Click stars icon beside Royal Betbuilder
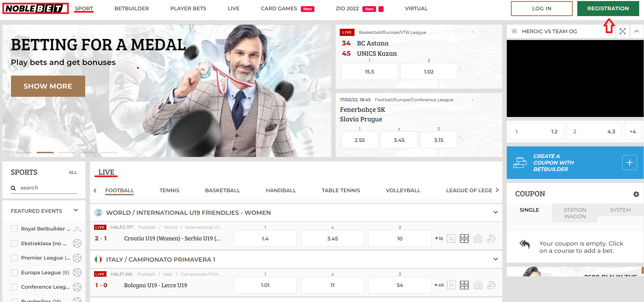 (77, 229)
